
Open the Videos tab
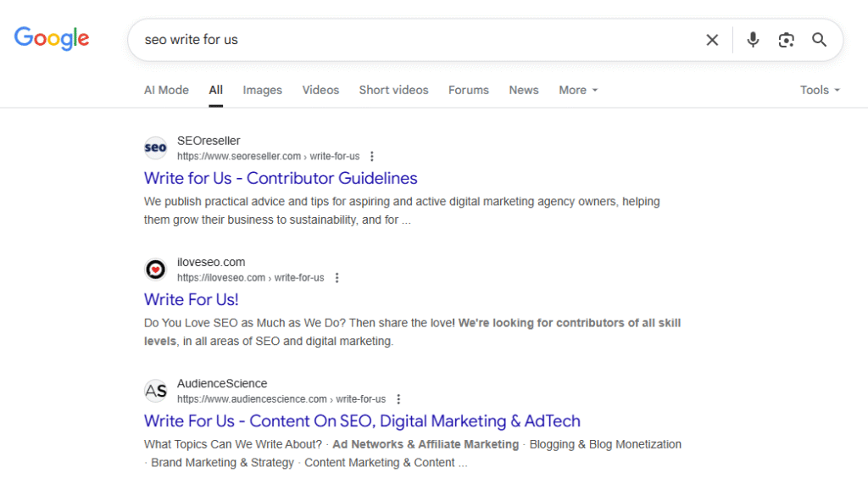coord(320,90)
